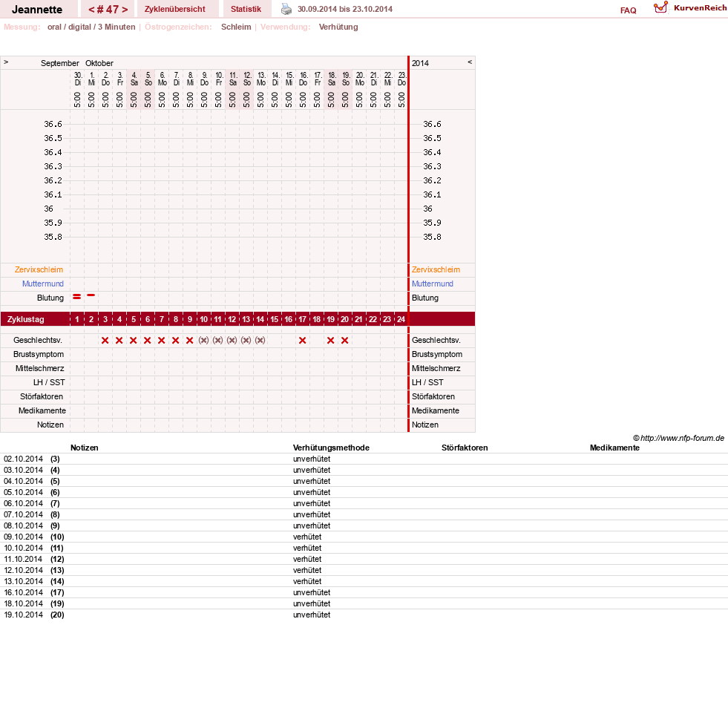
Task: Expand chart with the > arrow beside September
Action: click(6, 62)
